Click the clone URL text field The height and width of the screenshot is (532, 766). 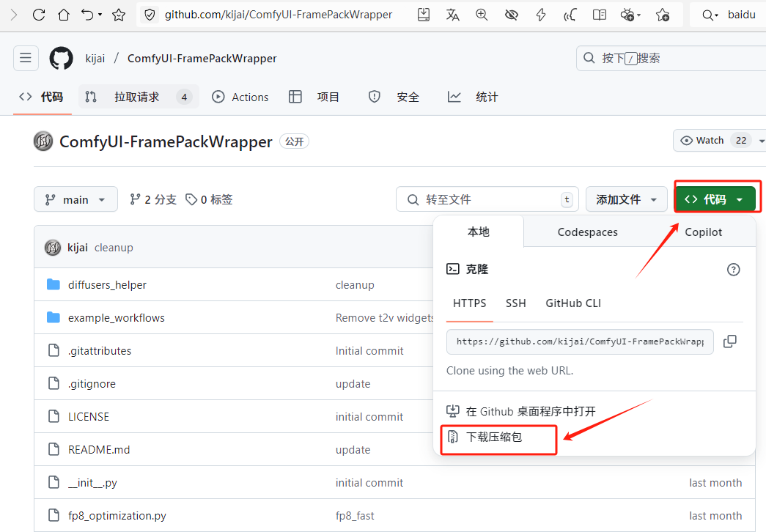coord(580,341)
